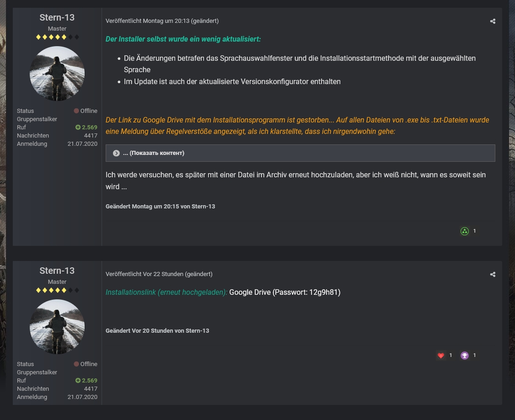This screenshot has width=515, height=420.
Task: Open Stern-13 profile from the first post's username
Action: [57, 17]
